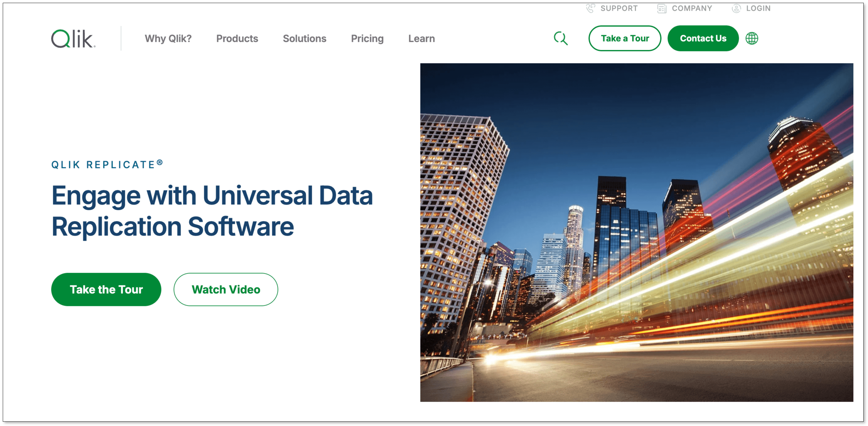Go to the Pricing page
This screenshot has height=426, width=868.
point(367,39)
